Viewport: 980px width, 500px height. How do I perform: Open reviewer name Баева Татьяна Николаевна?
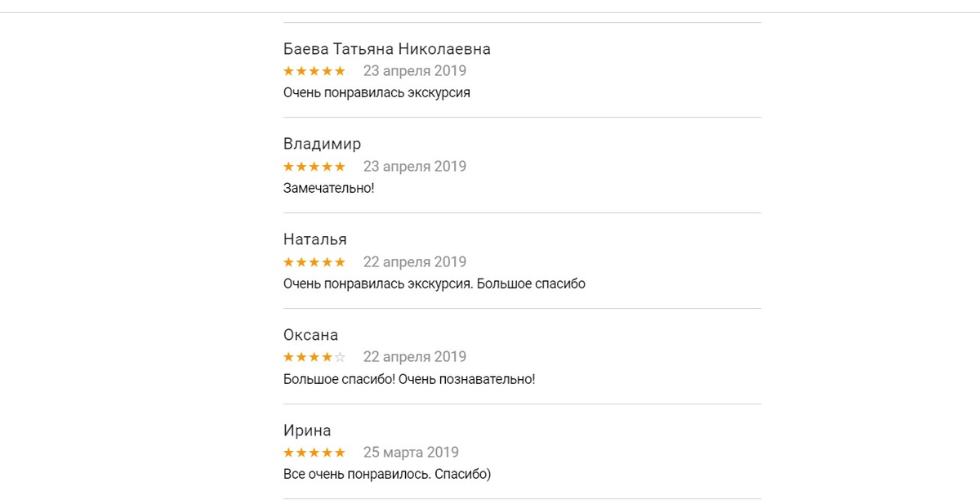point(386,49)
